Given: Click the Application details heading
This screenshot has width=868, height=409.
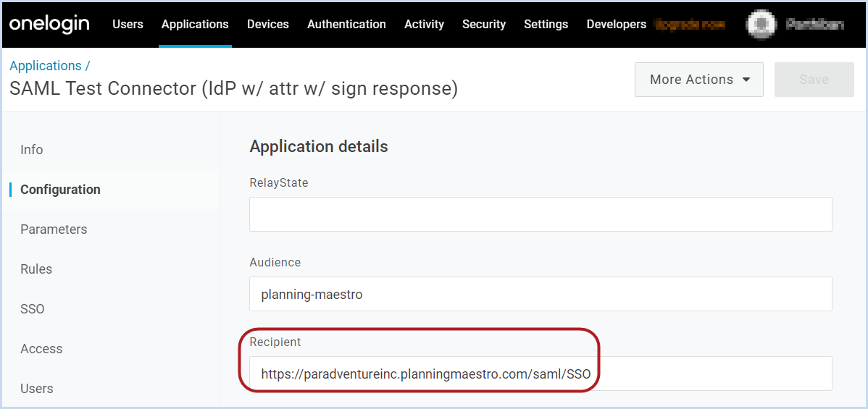Looking at the screenshot, I should pyautogui.click(x=319, y=147).
